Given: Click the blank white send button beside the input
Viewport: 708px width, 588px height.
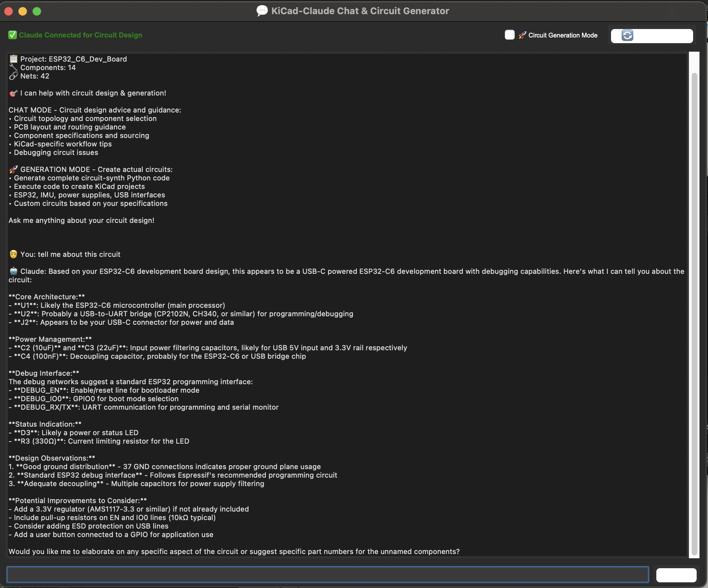Looking at the screenshot, I should point(676,575).
